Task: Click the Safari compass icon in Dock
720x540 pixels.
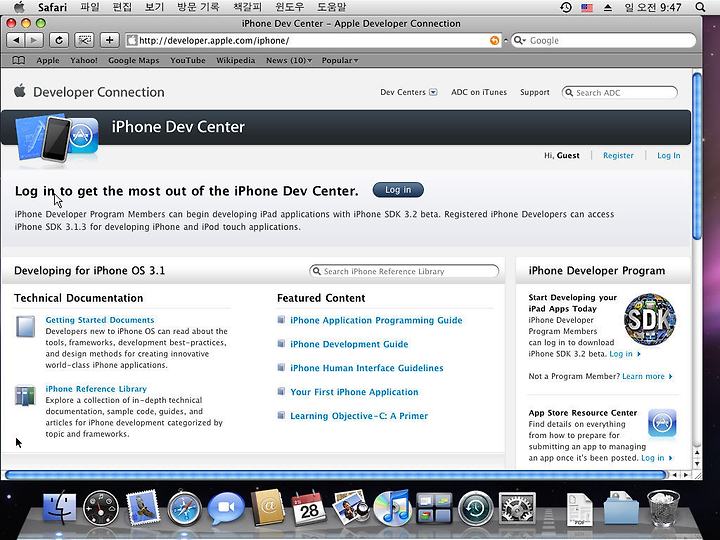Action: pos(184,509)
